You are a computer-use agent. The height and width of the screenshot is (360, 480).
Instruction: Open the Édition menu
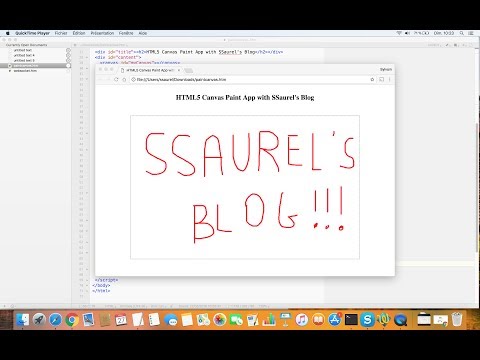[79, 33]
